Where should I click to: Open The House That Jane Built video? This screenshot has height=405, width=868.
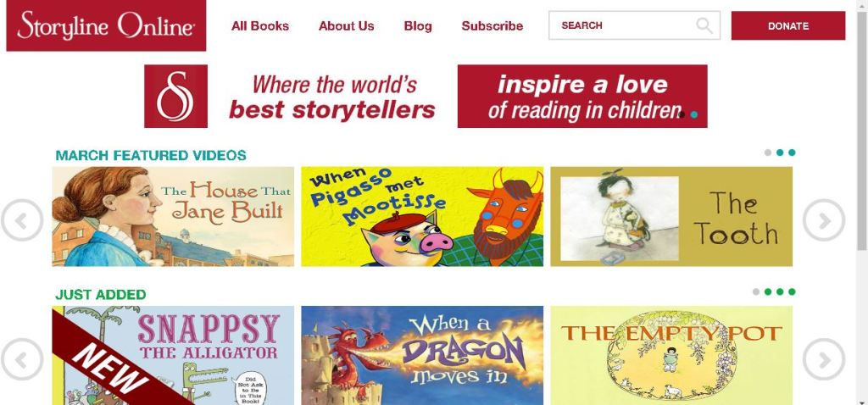pos(173,216)
